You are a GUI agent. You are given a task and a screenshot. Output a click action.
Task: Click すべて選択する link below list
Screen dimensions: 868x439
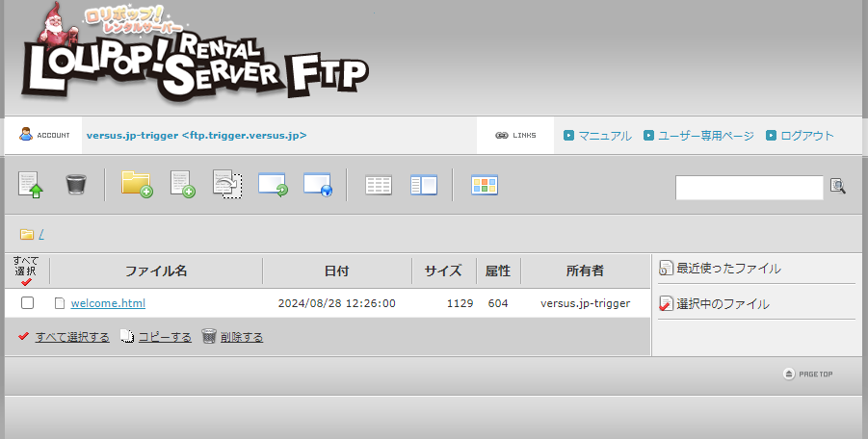(x=72, y=337)
